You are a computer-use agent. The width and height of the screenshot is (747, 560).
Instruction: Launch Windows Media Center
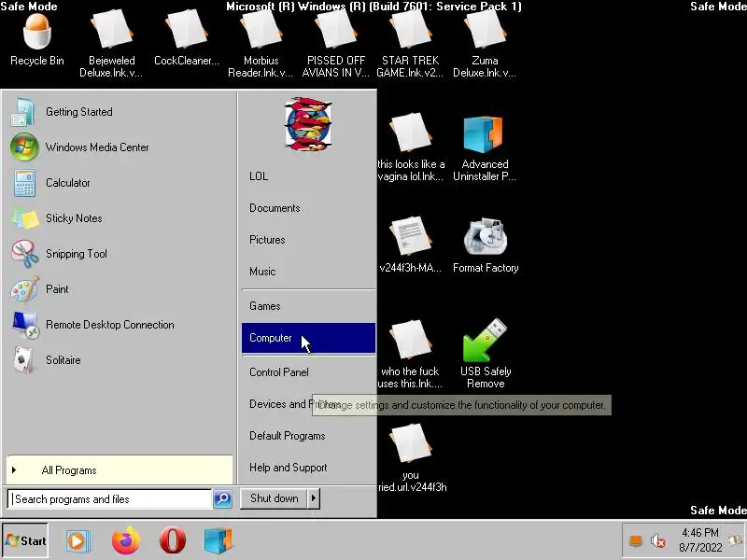click(120, 147)
